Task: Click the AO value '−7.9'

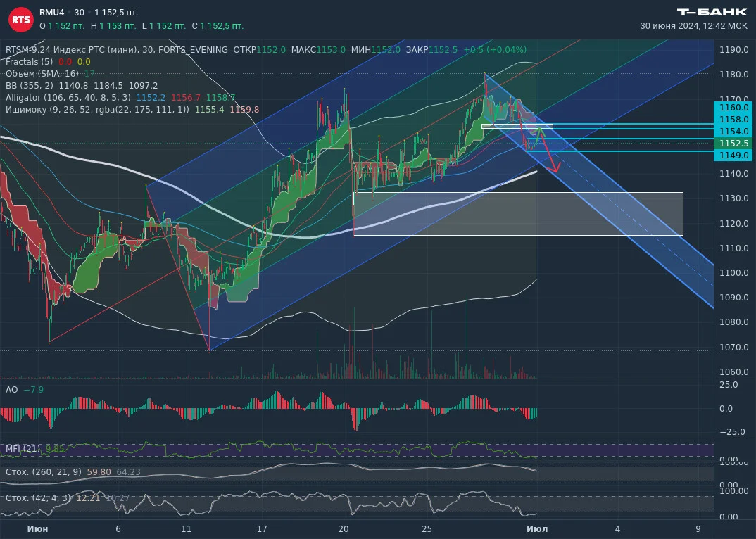Action: pos(34,390)
